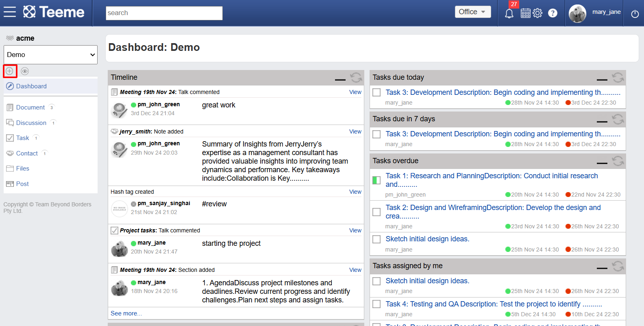Screen dimensions: 644x326
Task: Click the mary_jane profile avatar
Action: click(x=577, y=13)
